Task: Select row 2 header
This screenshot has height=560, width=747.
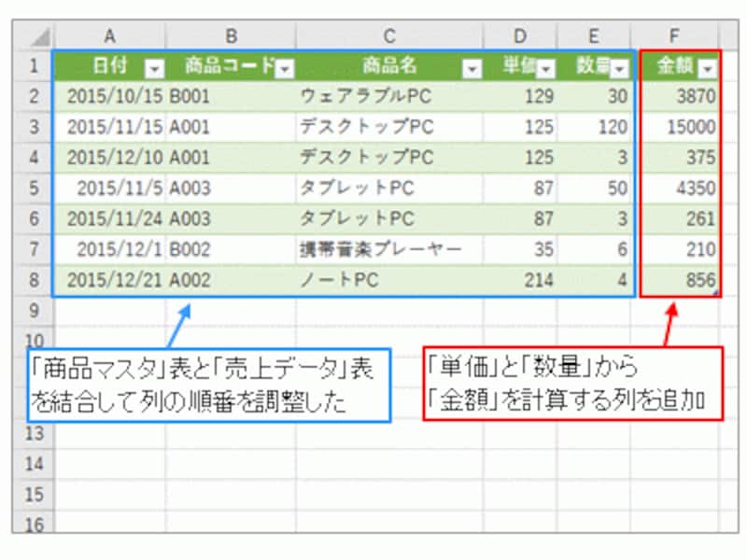Action: tap(34, 97)
